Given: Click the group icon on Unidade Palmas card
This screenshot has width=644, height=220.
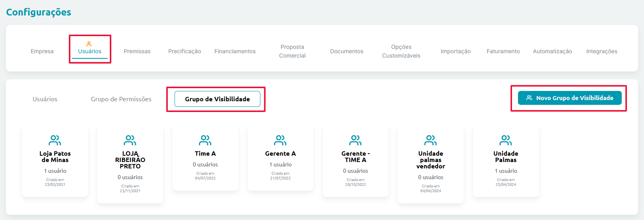Looking at the screenshot, I should click(x=506, y=140).
